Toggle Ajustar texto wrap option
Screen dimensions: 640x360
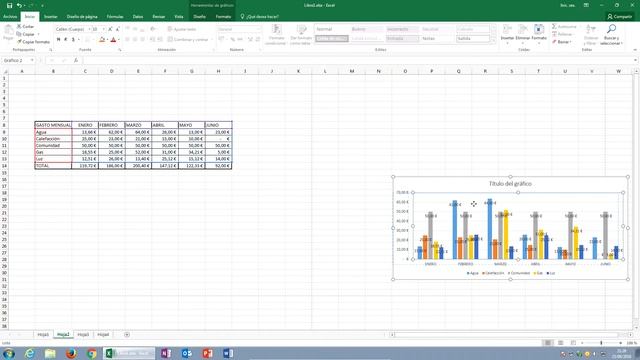click(182, 29)
